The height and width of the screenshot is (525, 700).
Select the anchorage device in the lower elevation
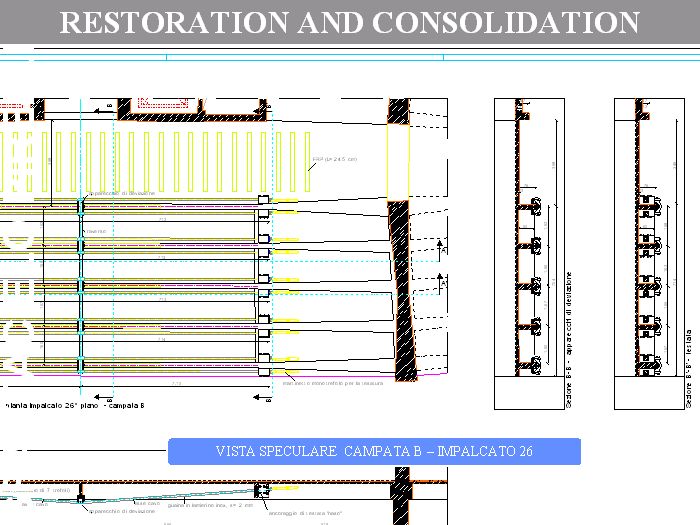(x=263, y=492)
